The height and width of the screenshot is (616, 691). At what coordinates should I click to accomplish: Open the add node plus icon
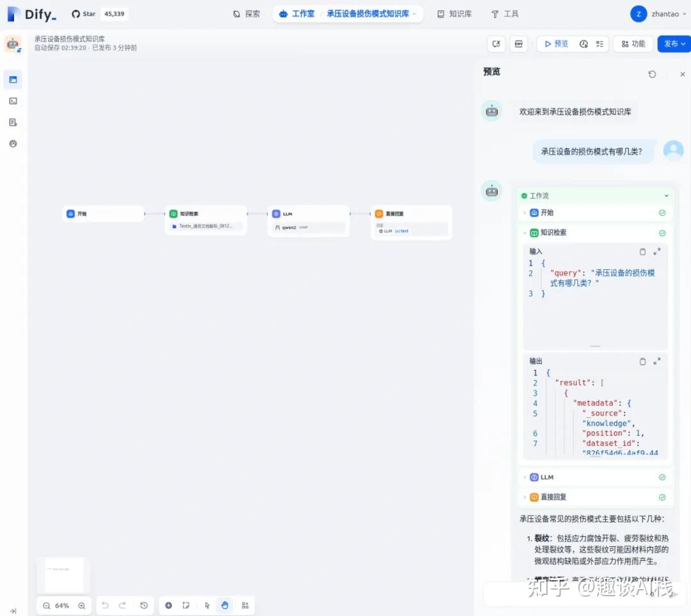[x=168, y=605]
